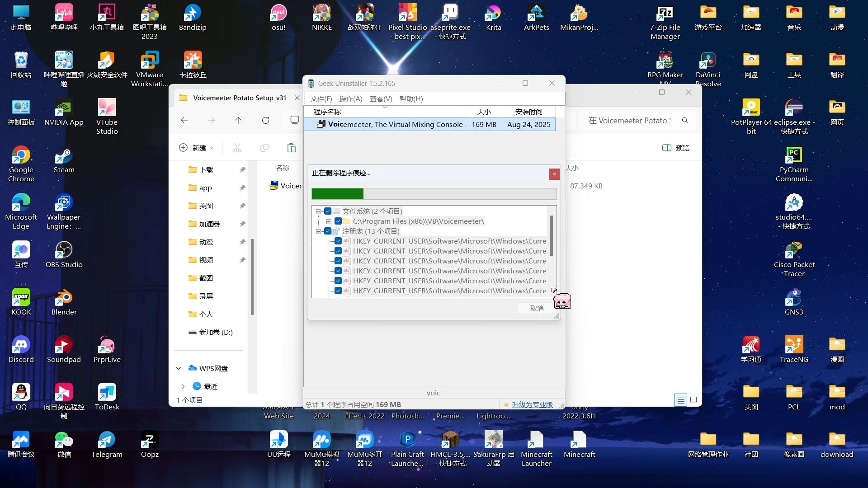Click the up-directory arrow in Explorer

point(238,120)
